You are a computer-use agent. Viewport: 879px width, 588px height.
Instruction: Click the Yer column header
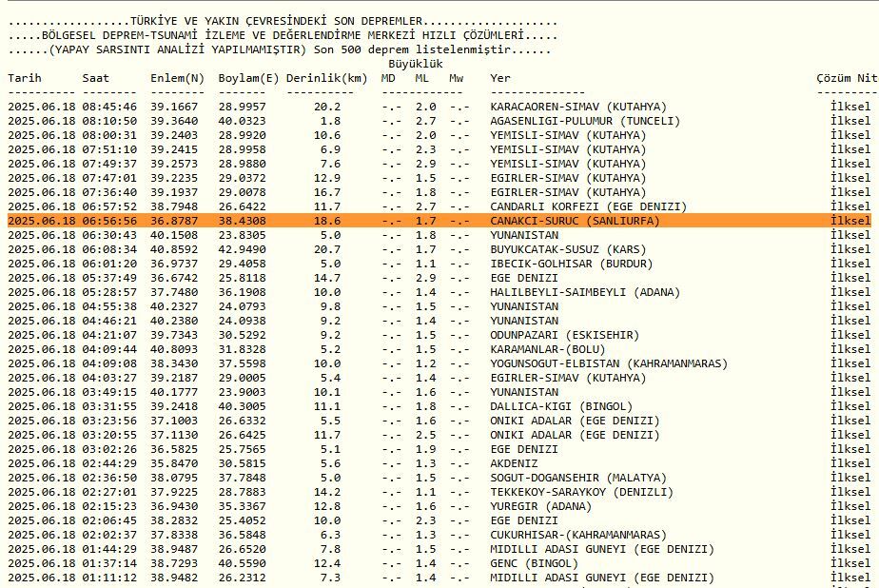coord(500,78)
